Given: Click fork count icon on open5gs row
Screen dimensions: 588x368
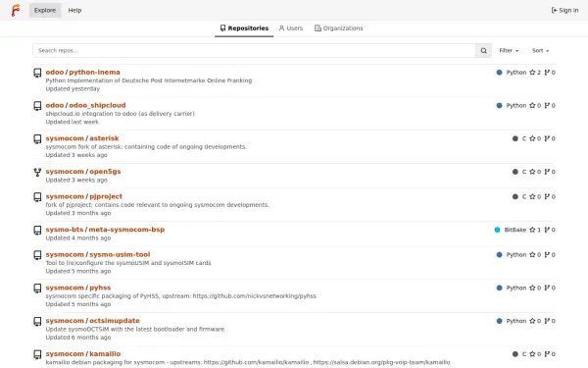Looking at the screenshot, I should 547,172.
